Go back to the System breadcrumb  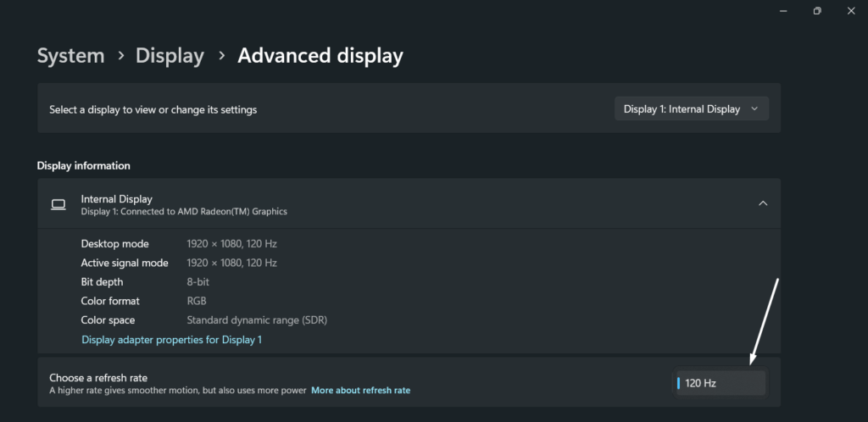[x=70, y=56]
